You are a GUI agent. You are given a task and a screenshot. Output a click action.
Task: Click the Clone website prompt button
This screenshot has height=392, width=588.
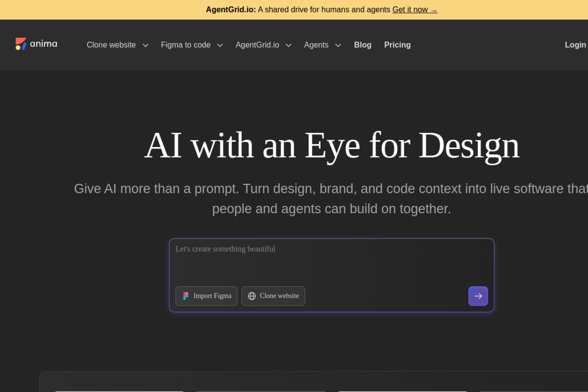pyautogui.click(x=273, y=296)
